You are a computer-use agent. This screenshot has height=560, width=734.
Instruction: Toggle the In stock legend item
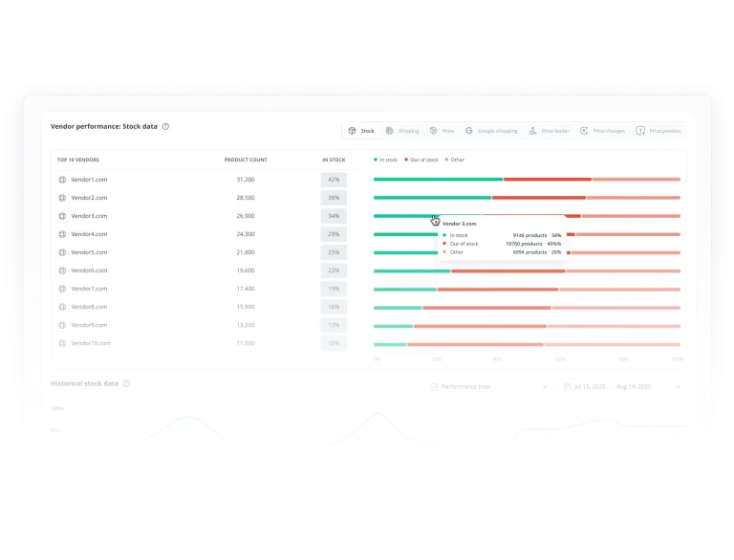pos(385,160)
